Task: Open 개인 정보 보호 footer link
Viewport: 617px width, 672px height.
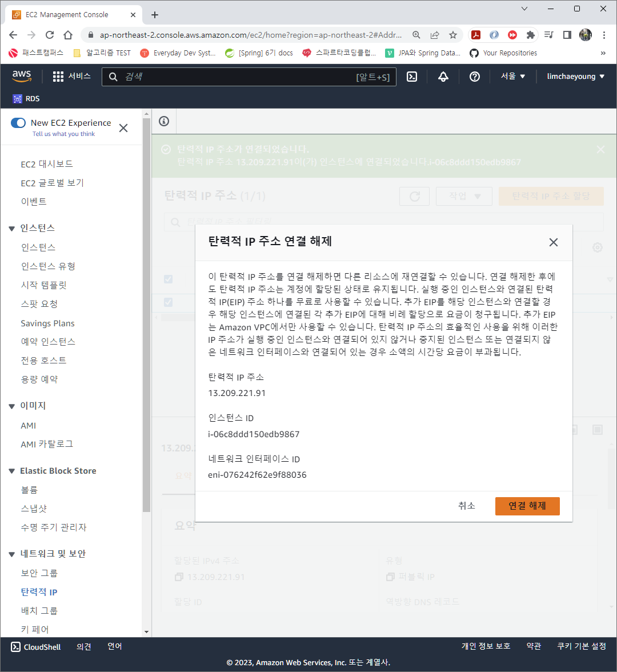Action: 486,646
